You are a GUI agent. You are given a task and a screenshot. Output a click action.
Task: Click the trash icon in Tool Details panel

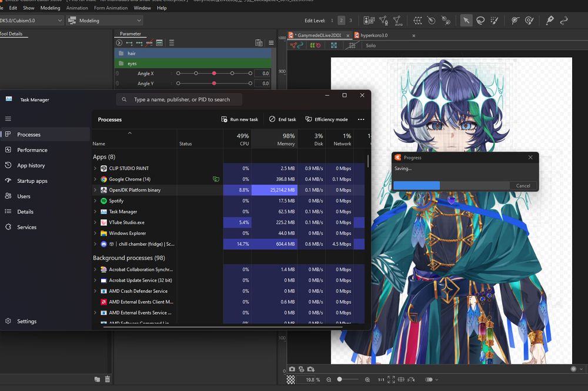coord(108,379)
